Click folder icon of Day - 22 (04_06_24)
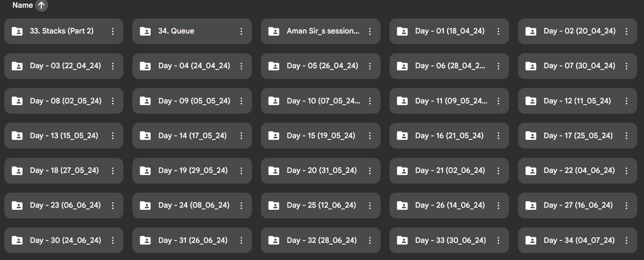644x260 pixels. pyautogui.click(x=531, y=170)
